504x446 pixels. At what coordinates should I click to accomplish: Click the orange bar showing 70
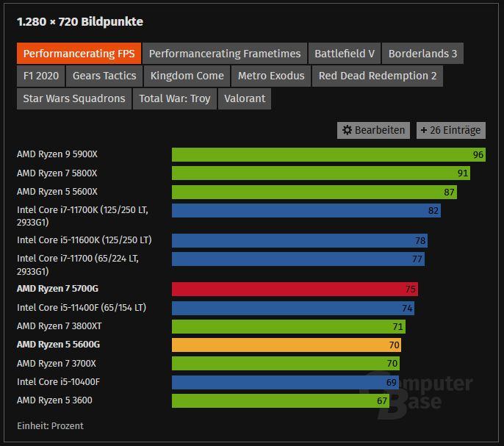[x=287, y=345]
